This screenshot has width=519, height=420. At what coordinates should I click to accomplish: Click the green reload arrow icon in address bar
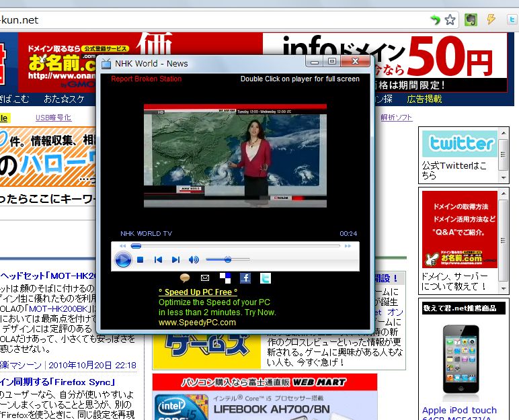[435, 20]
